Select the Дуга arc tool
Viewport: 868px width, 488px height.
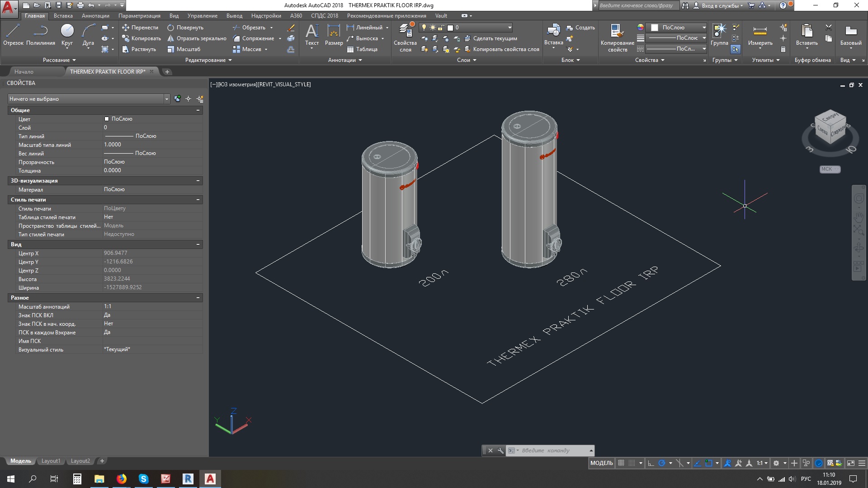[88, 35]
